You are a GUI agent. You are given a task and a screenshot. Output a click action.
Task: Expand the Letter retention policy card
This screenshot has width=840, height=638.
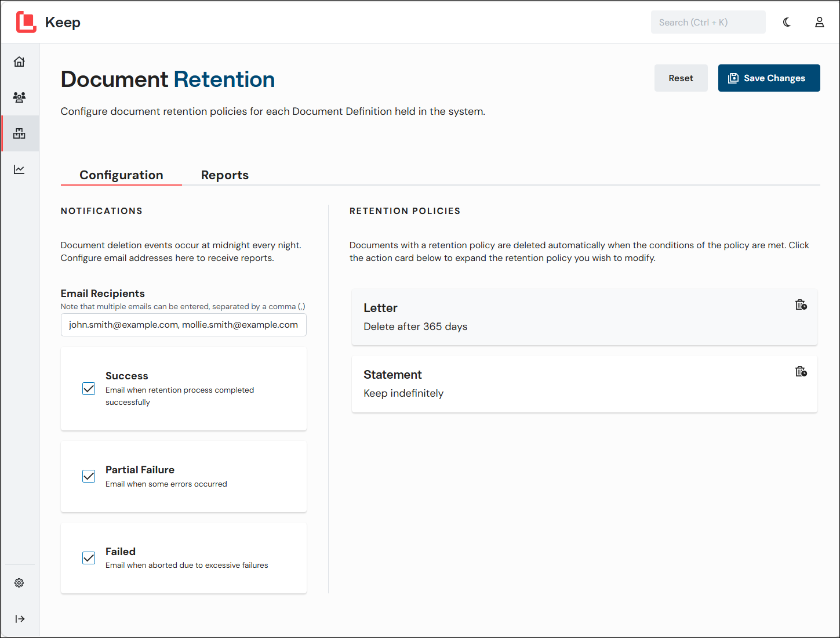(x=584, y=317)
